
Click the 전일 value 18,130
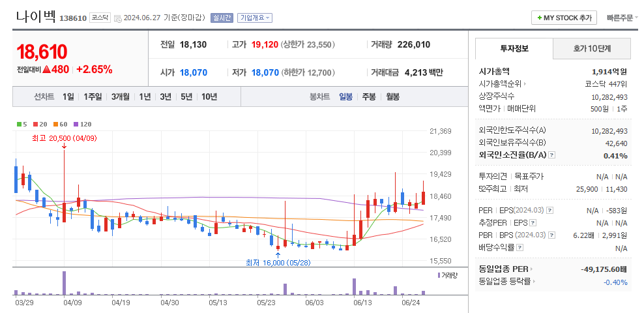[193, 45]
